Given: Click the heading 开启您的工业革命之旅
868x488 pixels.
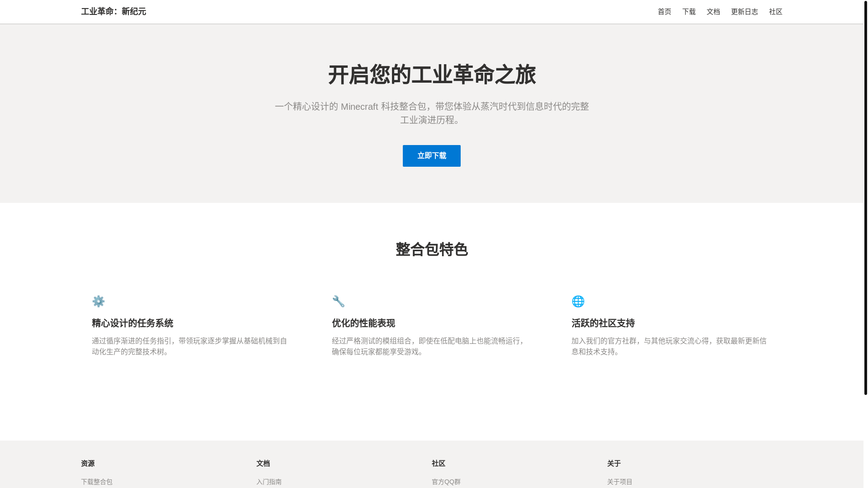Looking at the screenshot, I should click(x=432, y=75).
